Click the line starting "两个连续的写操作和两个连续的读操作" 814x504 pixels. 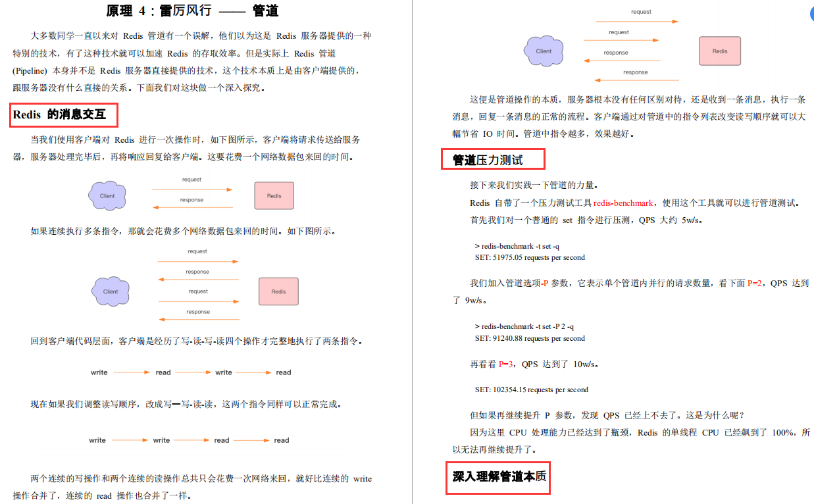[201, 479]
